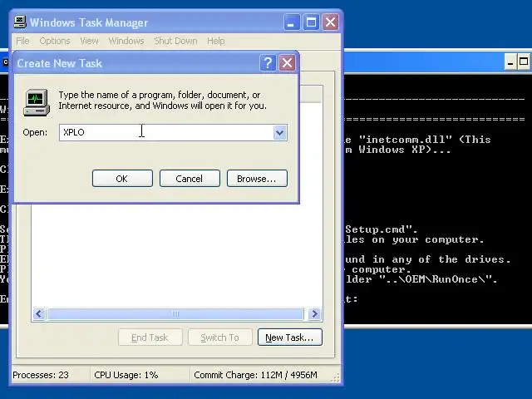Click the Help question mark button
The height and width of the screenshot is (399, 532).
(268, 63)
